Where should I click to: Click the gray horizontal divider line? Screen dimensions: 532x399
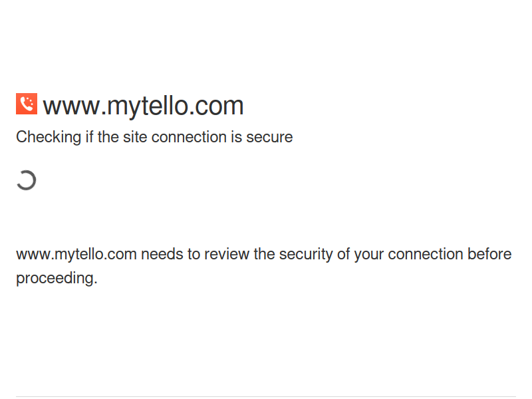(x=266, y=396)
